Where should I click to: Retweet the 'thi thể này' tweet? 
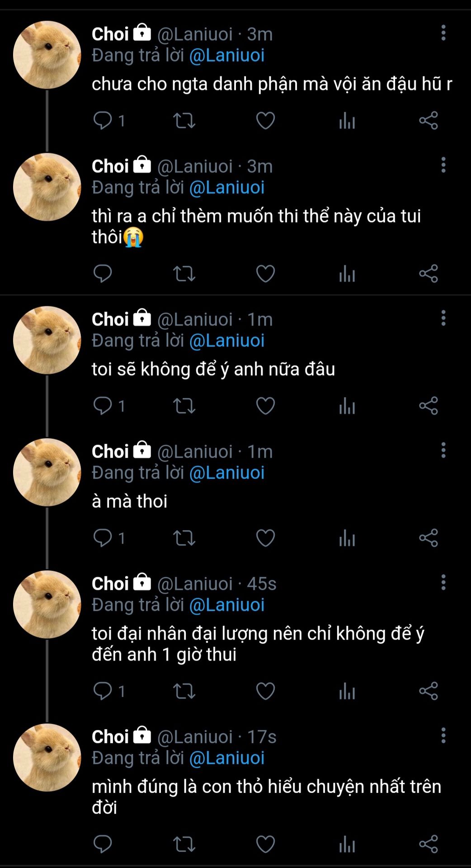(x=184, y=274)
